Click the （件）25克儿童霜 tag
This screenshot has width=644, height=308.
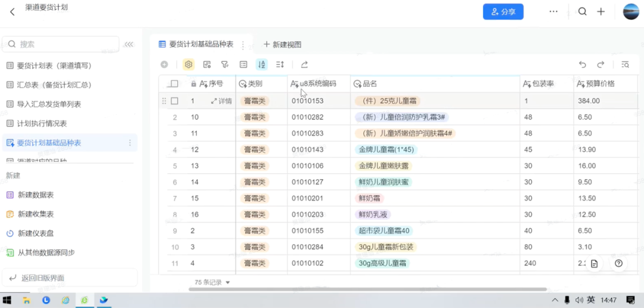pos(388,101)
